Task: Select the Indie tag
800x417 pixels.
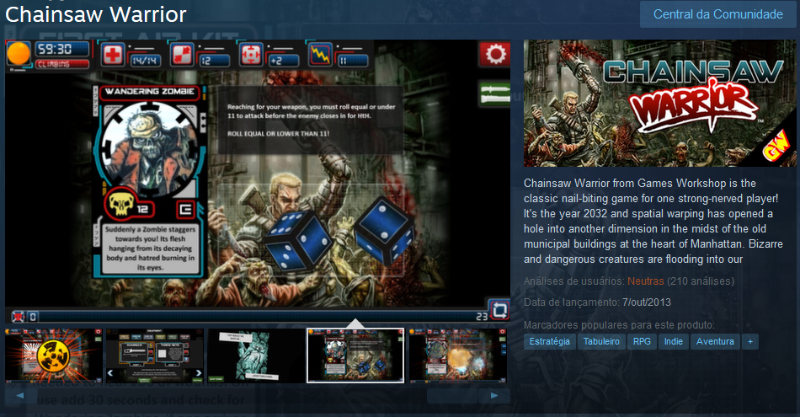Action: point(673,341)
